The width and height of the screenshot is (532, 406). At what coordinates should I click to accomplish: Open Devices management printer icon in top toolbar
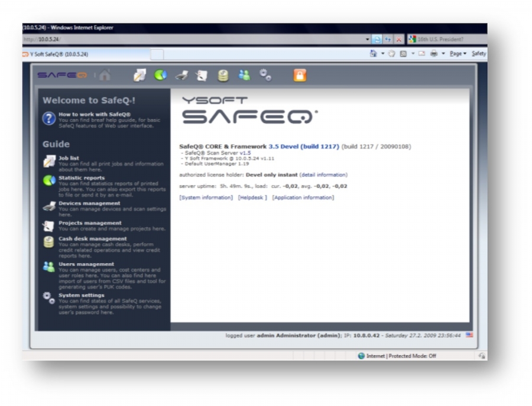pyautogui.click(x=181, y=76)
